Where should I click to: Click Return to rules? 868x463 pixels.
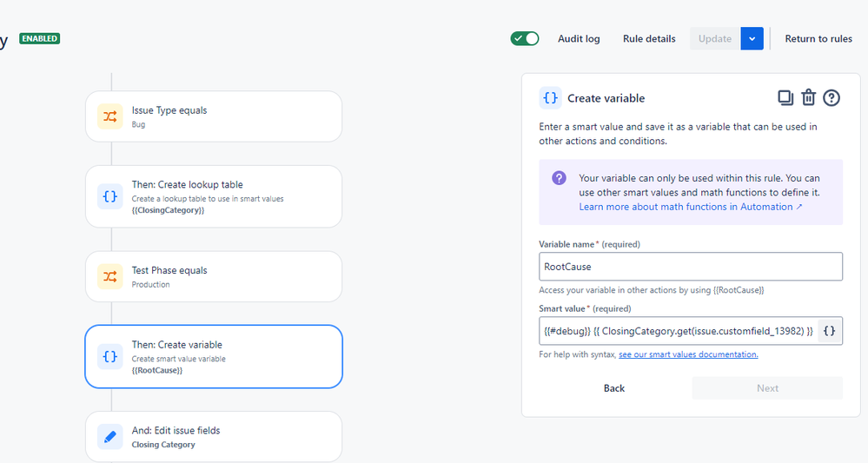[818, 38]
